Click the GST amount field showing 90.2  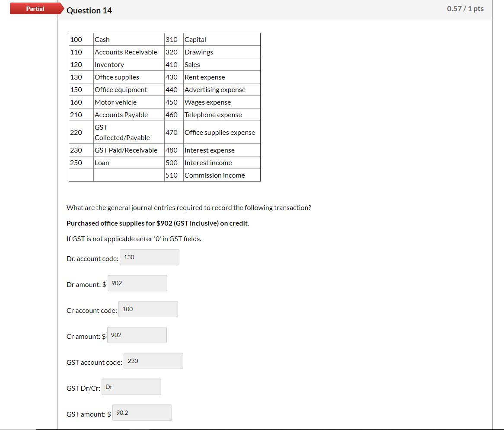point(142,413)
